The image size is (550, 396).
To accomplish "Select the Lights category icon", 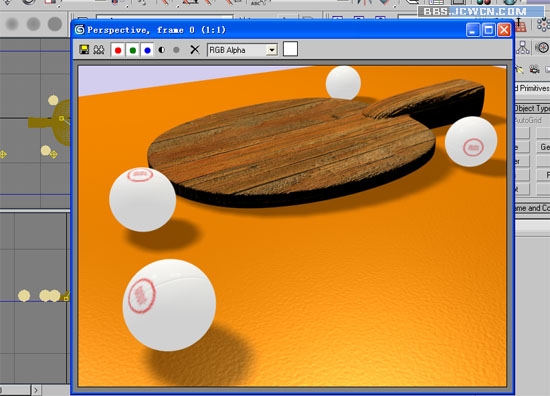I will click(x=519, y=69).
